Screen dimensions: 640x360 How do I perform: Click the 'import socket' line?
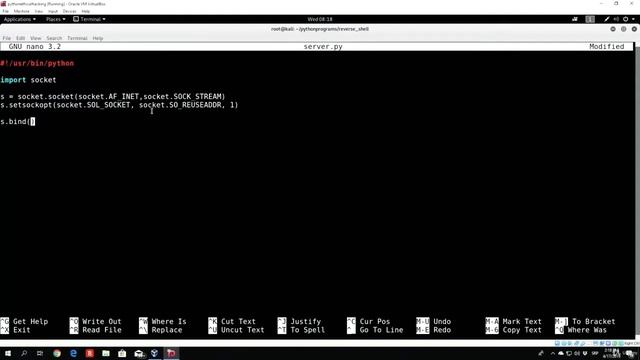point(28,80)
